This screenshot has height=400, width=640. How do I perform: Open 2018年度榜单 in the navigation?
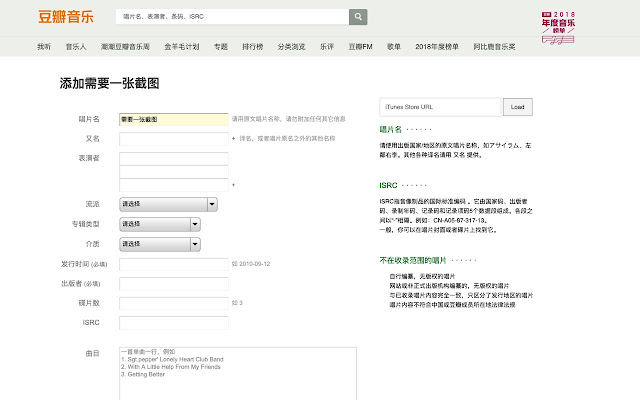[x=437, y=47]
